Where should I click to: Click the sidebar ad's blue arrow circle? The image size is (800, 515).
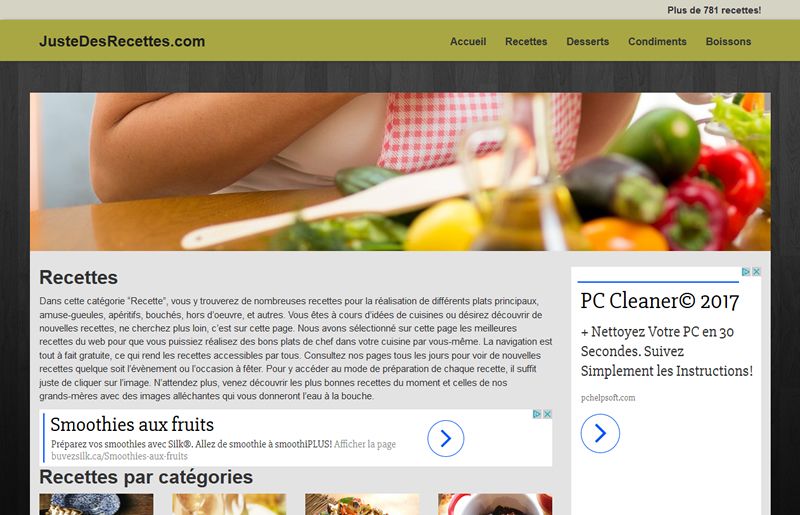click(600, 433)
